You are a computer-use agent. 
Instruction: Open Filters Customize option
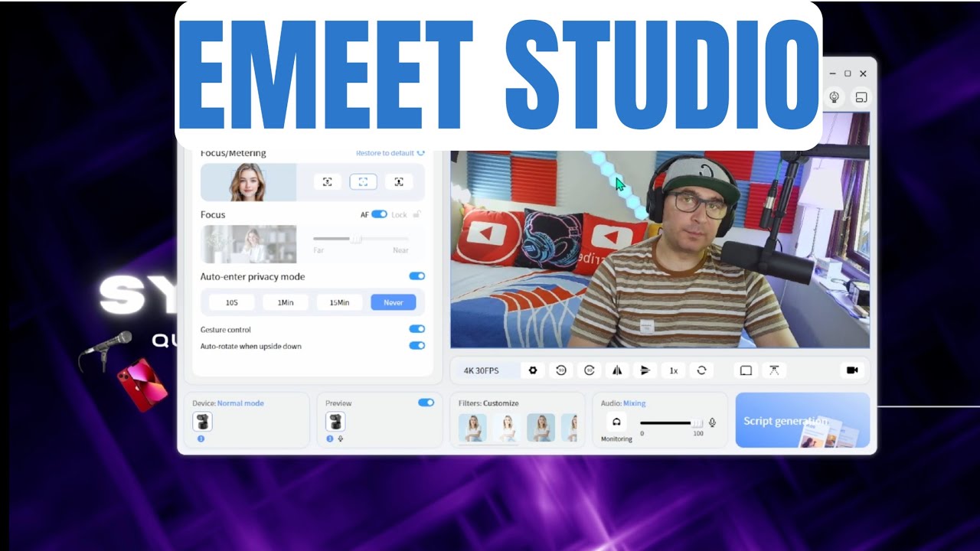click(x=501, y=403)
